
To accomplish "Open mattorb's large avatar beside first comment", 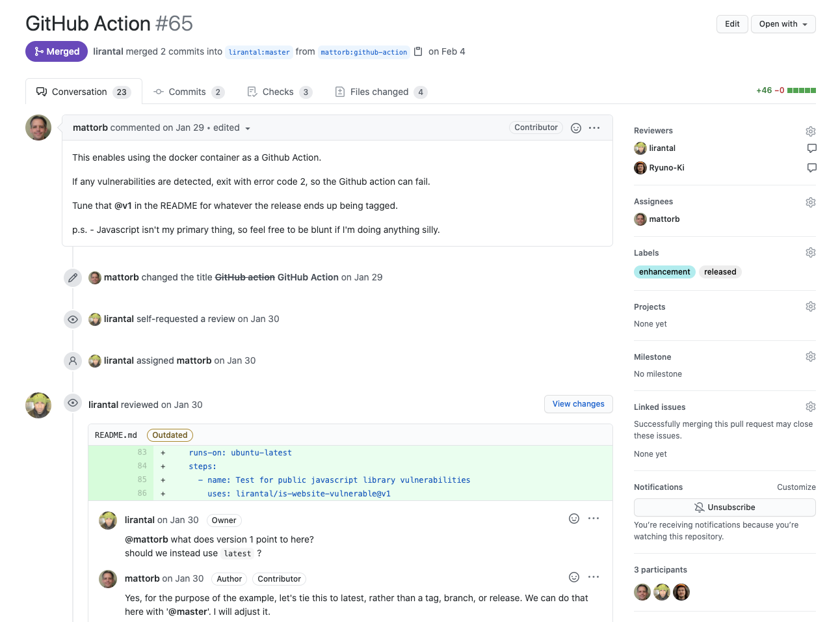I will 38,128.
